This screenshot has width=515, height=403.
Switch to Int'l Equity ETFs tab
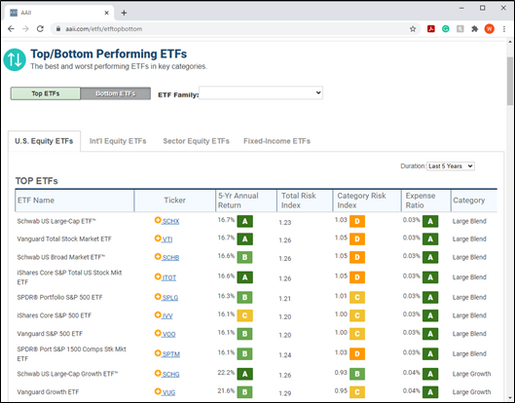point(118,141)
